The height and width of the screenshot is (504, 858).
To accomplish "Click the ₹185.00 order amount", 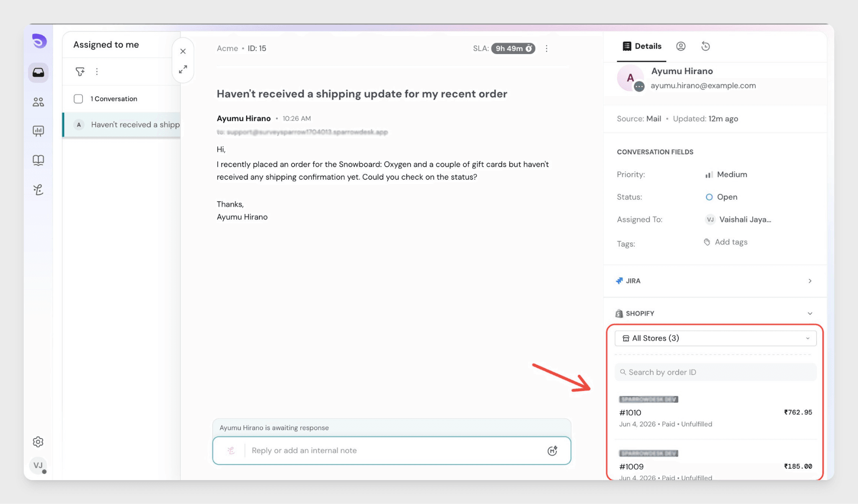I will coord(798,466).
